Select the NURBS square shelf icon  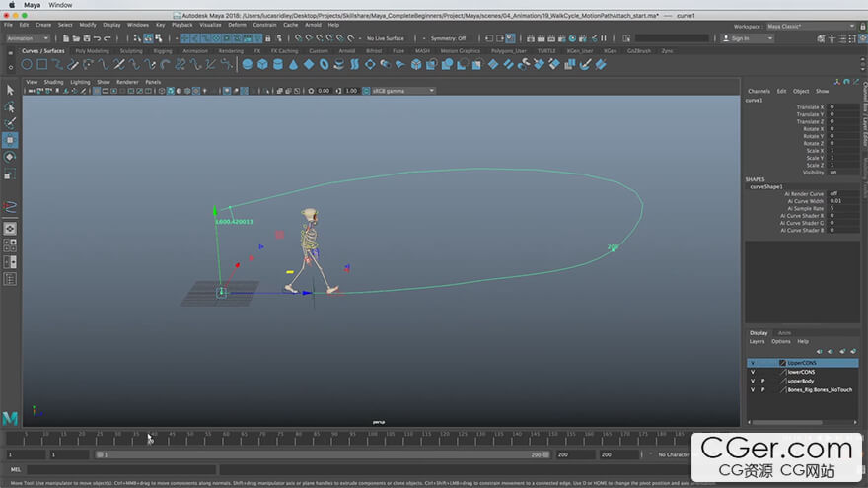click(42, 65)
